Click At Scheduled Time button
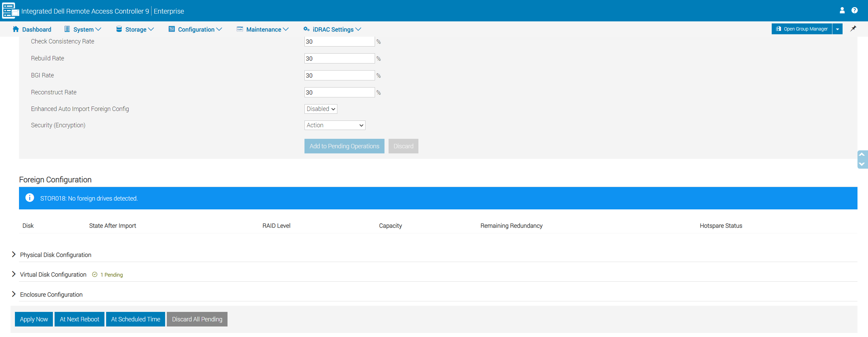 136,319
